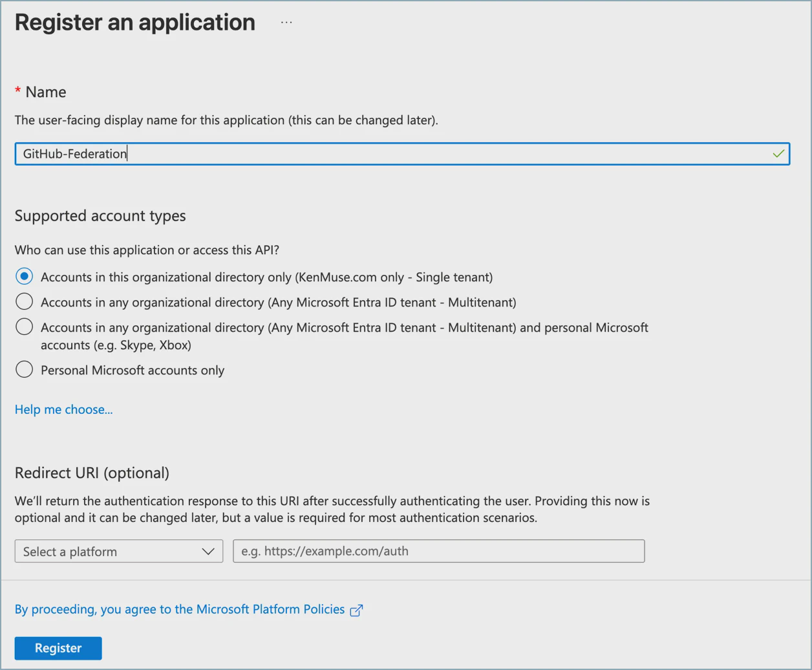812x670 pixels.
Task: Click the chevron on the platform selector
Action: point(208,551)
